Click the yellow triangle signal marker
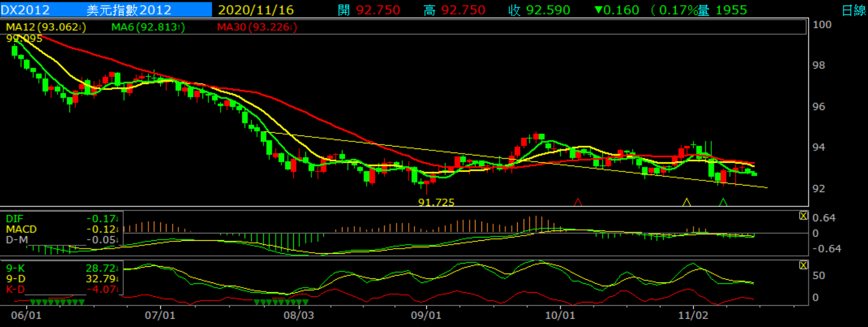This screenshot has height=327, width=868. [686, 202]
